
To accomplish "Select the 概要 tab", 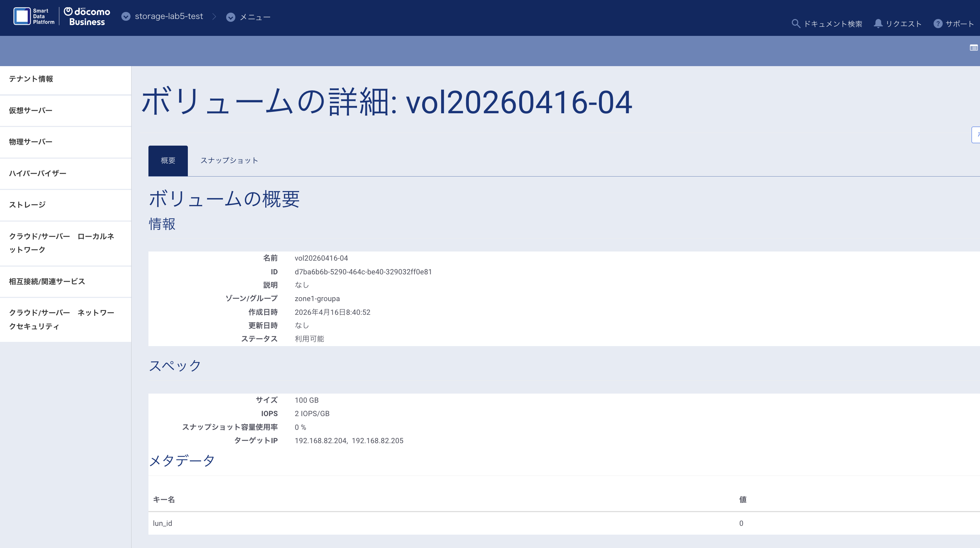I will click(168, 160).
